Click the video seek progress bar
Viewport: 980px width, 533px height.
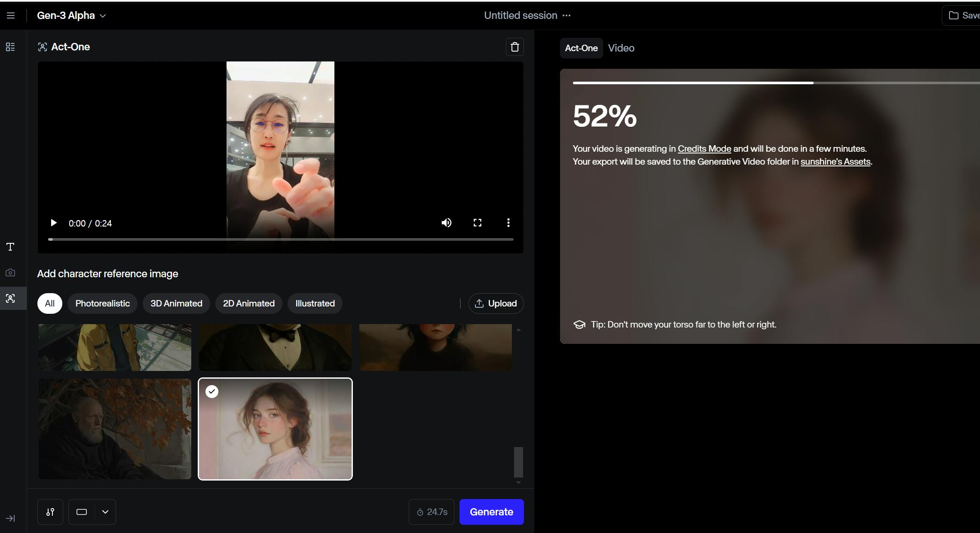[281, 239]
